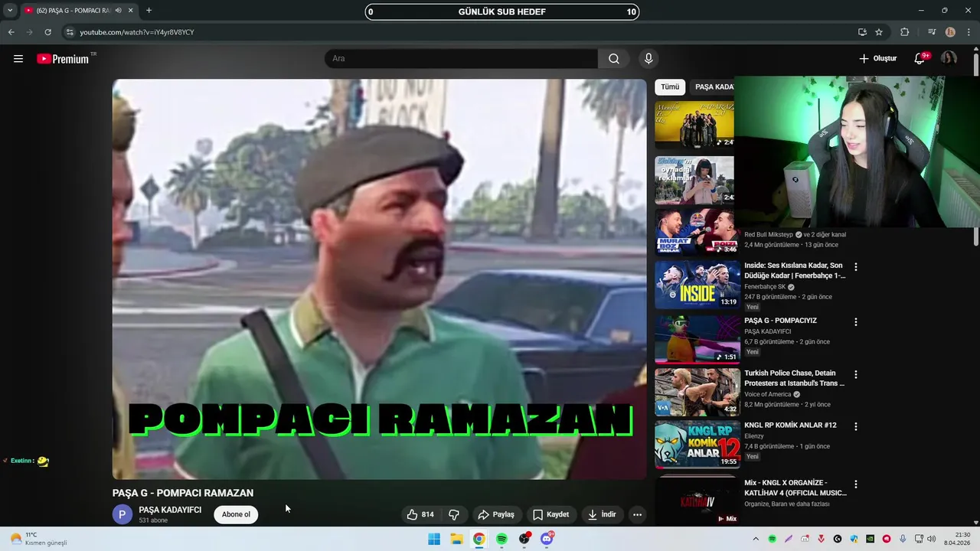Start voice search with microphone icon
This screenshot has height=551, width=980.
(x=648, y=59)
